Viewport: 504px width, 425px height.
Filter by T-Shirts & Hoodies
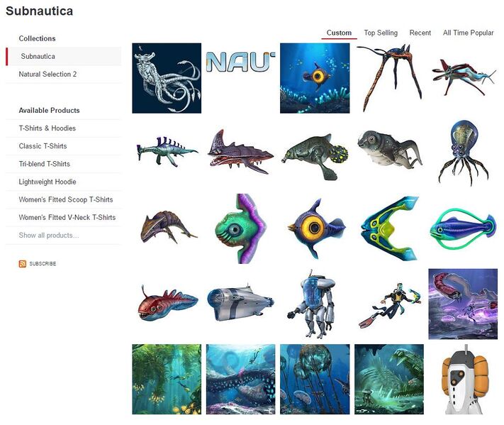tap(47, 128)
